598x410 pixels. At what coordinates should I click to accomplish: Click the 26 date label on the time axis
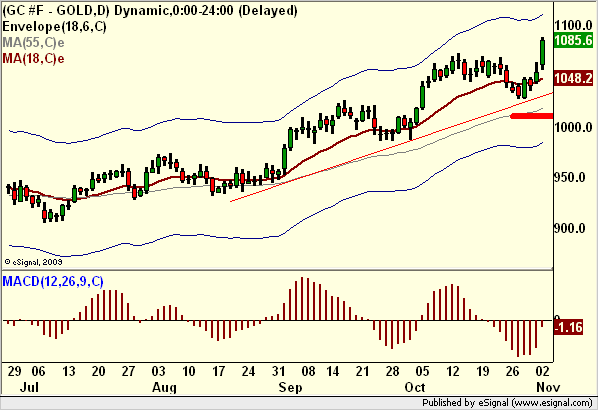513,371
